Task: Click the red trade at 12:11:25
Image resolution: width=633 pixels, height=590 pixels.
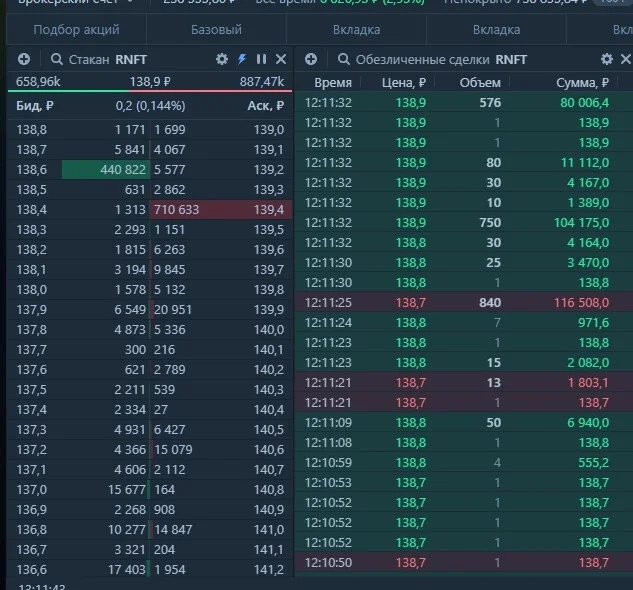Action: (464, 302)
